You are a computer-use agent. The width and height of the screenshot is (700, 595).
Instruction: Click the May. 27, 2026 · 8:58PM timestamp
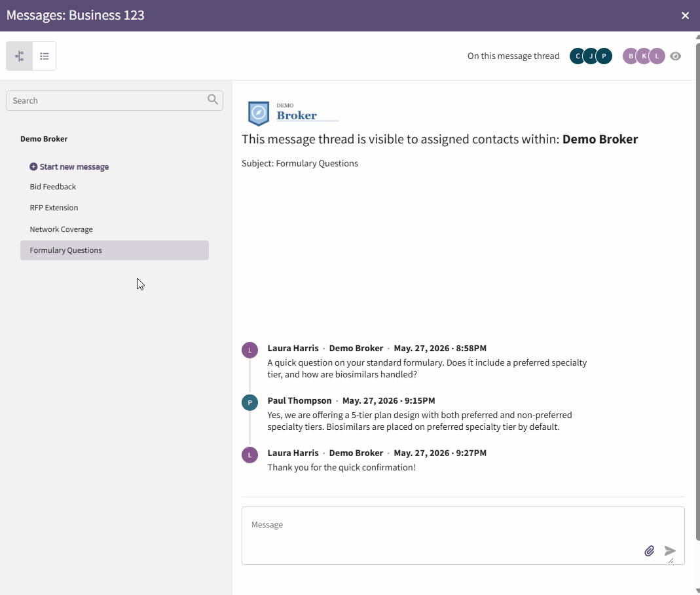pyautogui.click(x=440, y=349)
